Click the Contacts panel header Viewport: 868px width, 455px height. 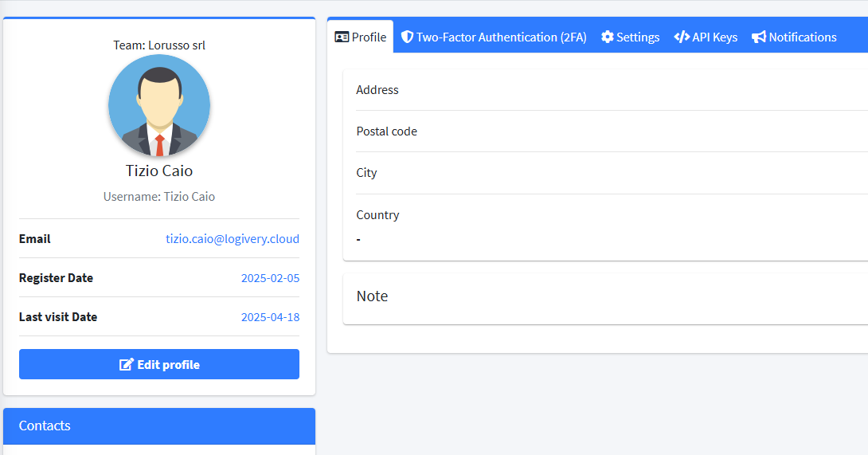[x=159, y=426]
